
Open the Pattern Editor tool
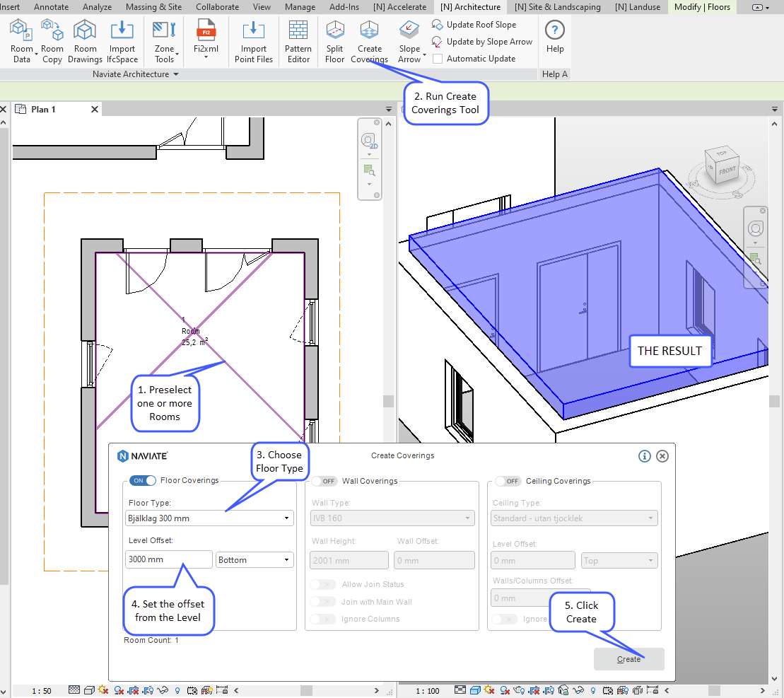point(298,40)
